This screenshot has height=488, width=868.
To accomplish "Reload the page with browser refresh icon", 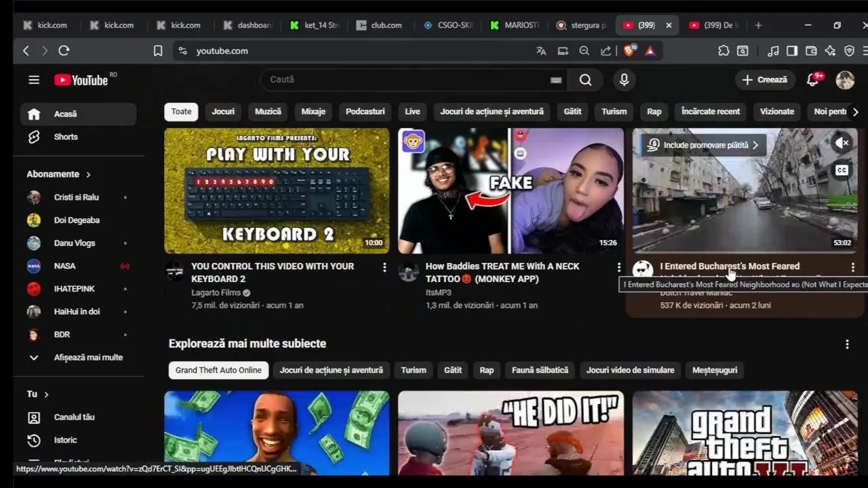I will coord(64,51).
